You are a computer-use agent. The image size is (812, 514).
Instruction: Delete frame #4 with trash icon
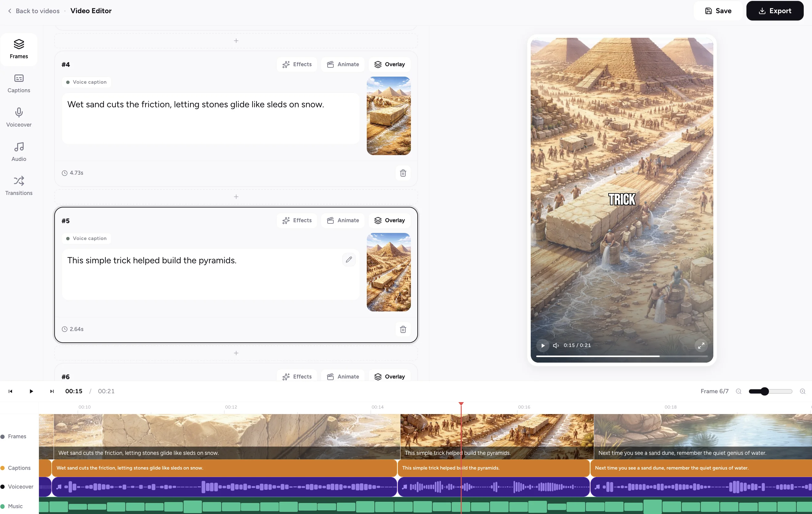tap(403, 173)
